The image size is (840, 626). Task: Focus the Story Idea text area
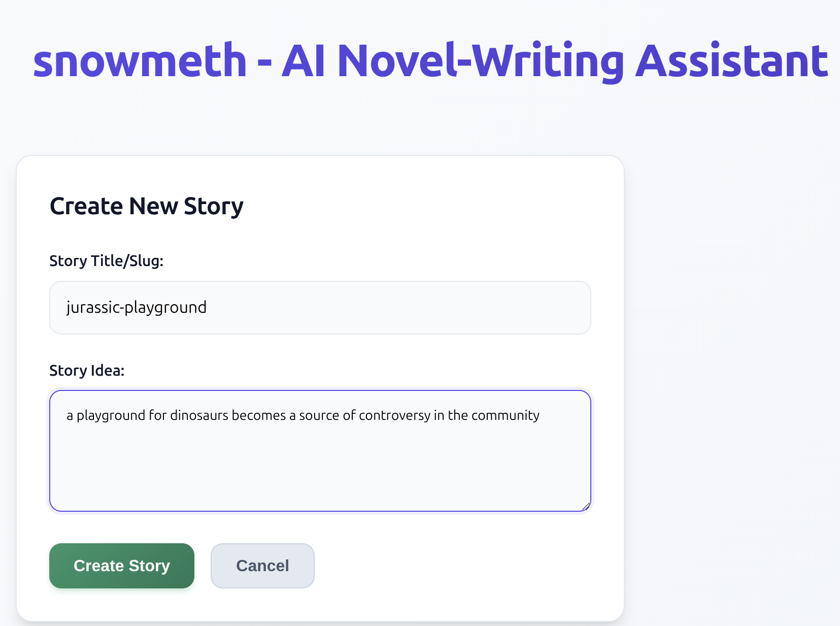[x=320, y=451]
